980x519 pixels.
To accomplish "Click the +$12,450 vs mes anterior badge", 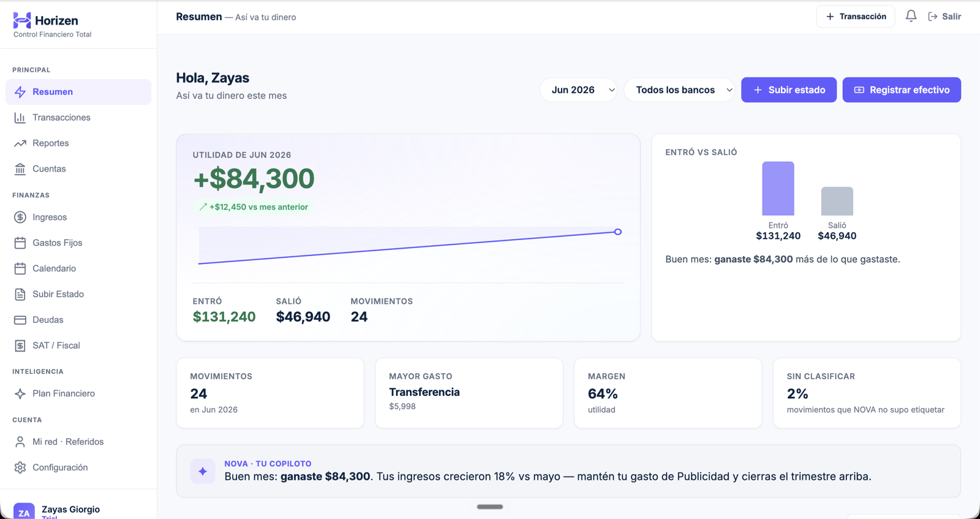I will (254, 207).
